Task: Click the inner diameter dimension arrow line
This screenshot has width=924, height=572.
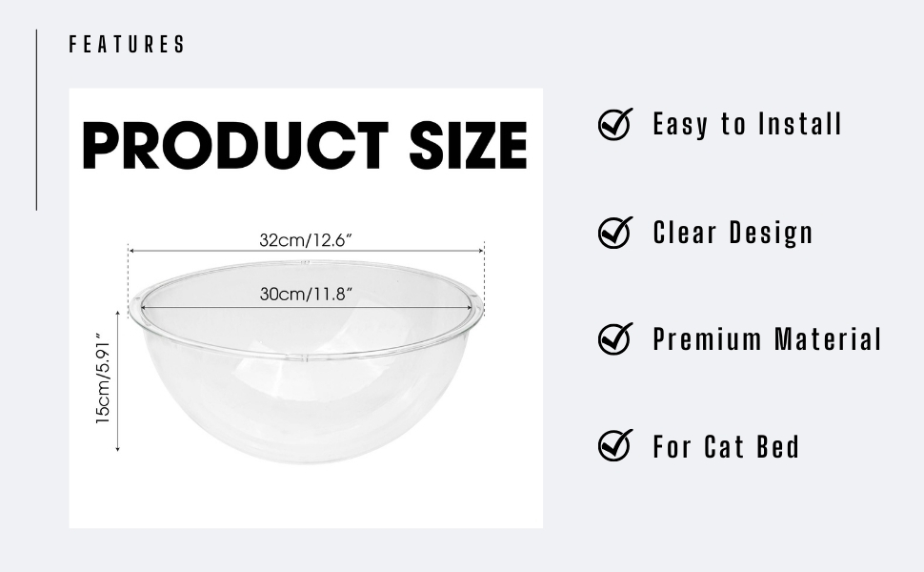Action: coord(306,305)
